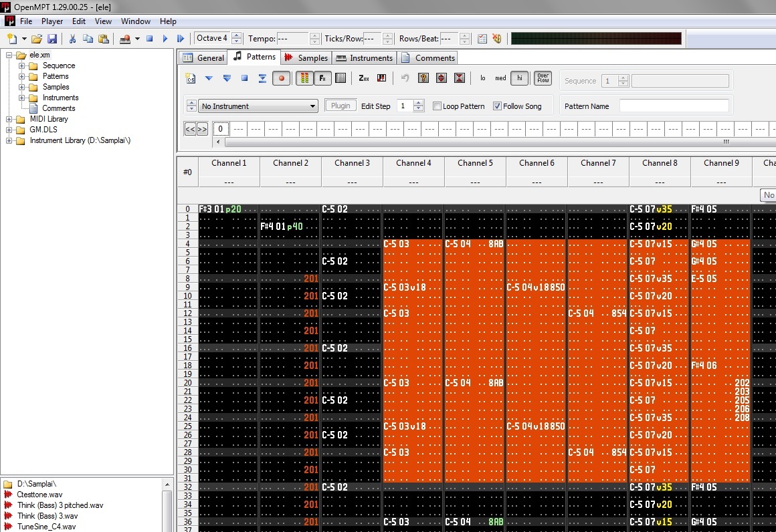Screen dimensions: 776x532
Task: Enable the Loop Pattern checkbox
Action: (x=438, y=106)
